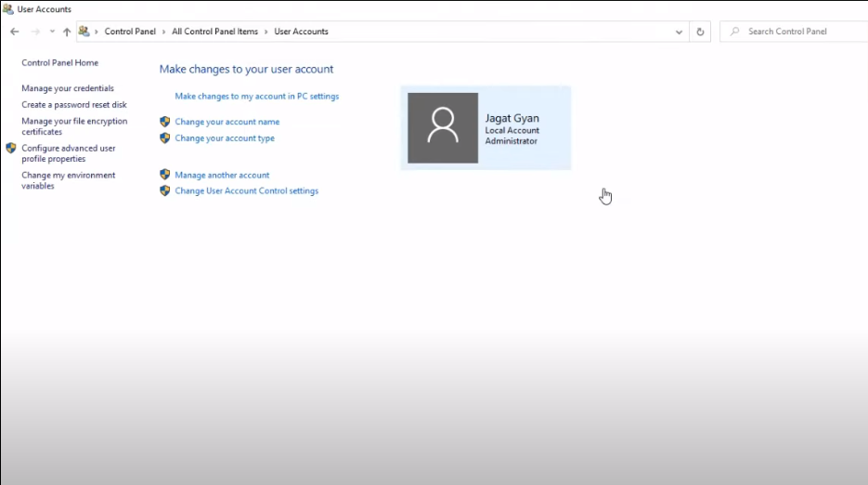Viewport: 868px width, 485px height.
Task: Click the User Accounts icon in address bar
Action: tap(84, 31)
